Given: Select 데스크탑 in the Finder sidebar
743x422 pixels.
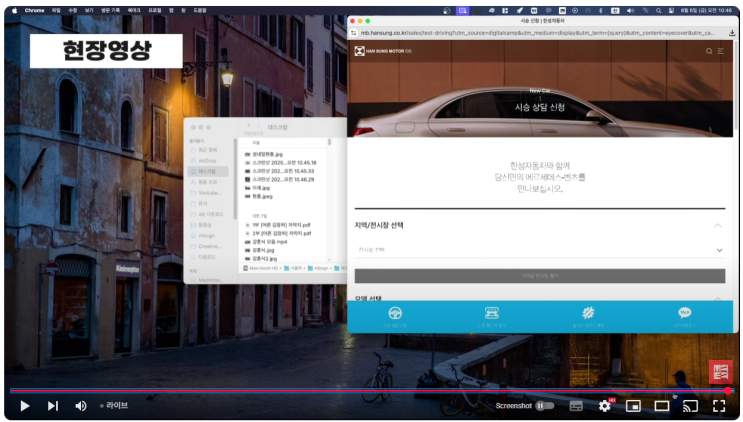Looking at the screenshot, I should tap(208, 171).
